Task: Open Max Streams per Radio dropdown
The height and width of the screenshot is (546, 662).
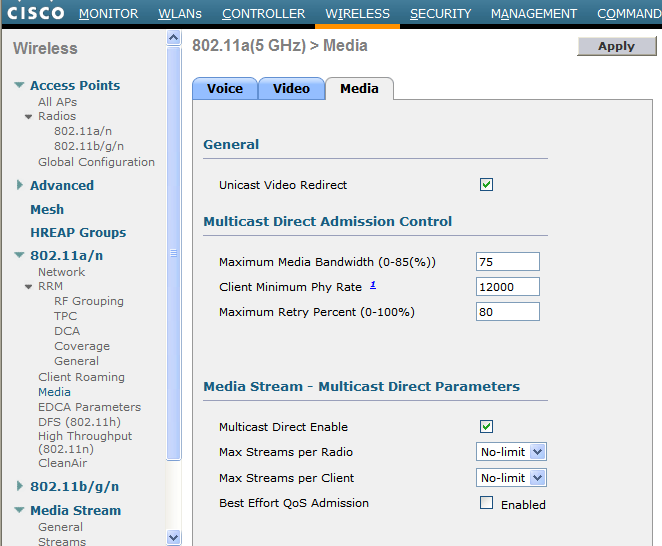Action: pos(511,452)
